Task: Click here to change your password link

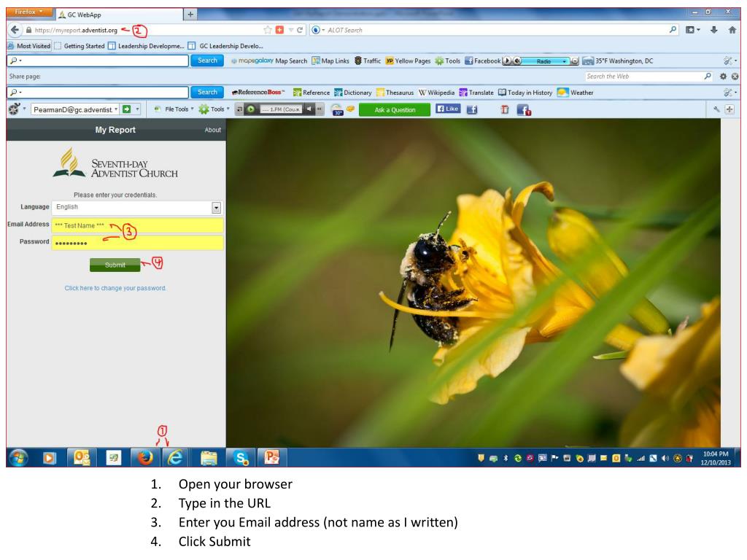Action: pyautogui.click(x=115, y=288)
